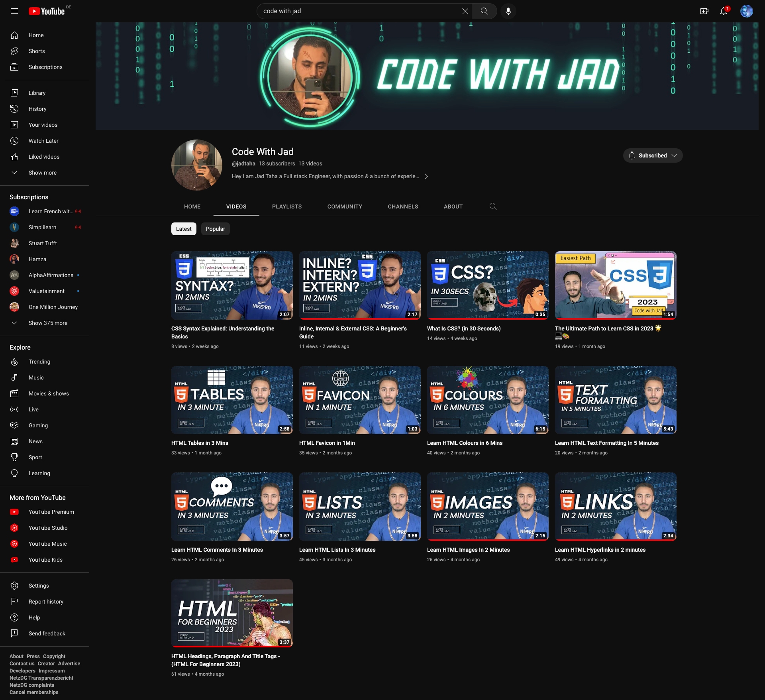Screen dimensions: 765x700
Task: Open YouTube Studio in sidebar
Action: coord(48,528)
